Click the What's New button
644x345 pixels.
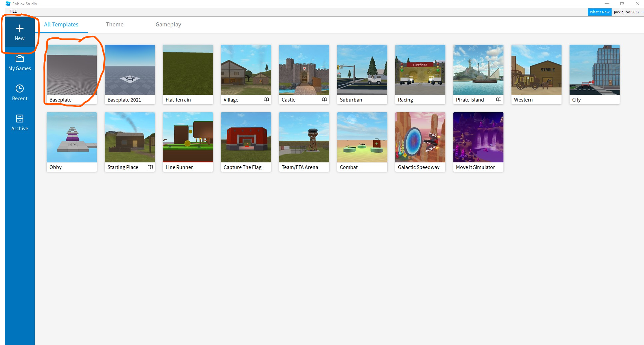(599, 12)
